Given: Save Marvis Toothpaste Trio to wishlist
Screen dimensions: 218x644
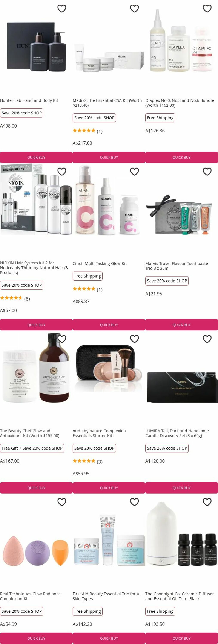Looking at the screenshot, I should click(x=207, y=172).
